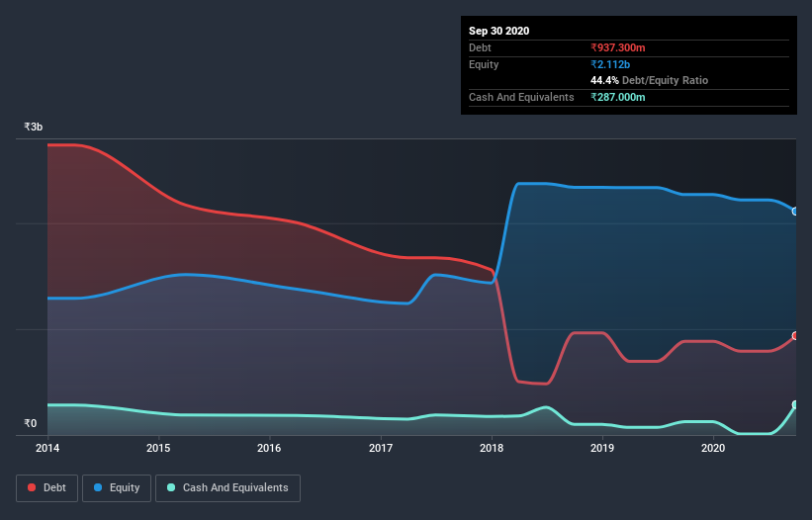
Task: Click the 44.4% Debt/Equity Ratio text
Action: (650, 80)
